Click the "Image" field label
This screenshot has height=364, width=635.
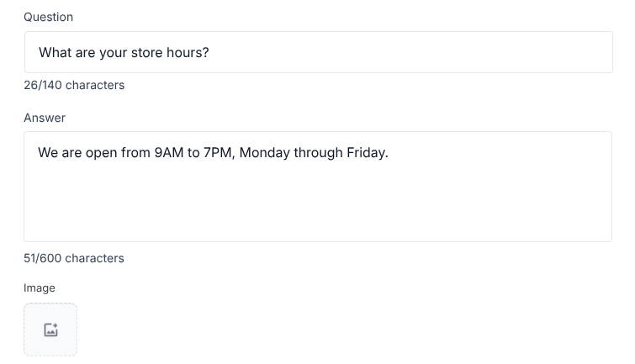pos(40,288)
